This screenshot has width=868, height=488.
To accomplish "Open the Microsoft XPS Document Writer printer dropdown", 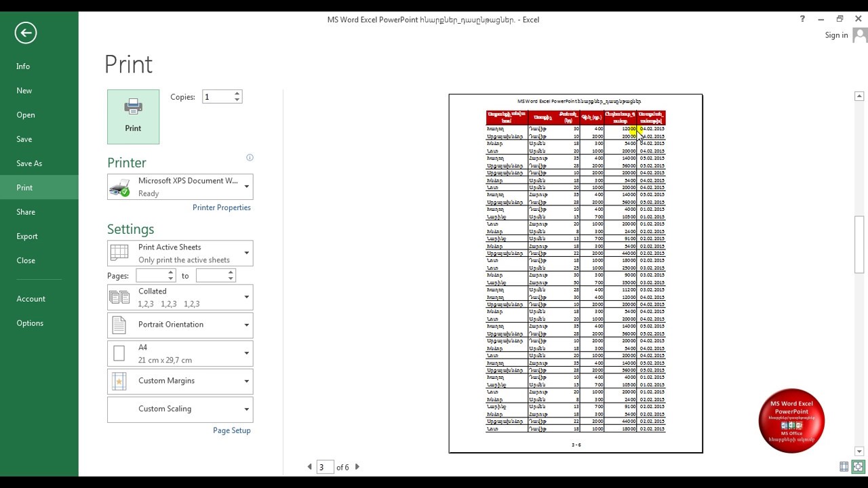I will (180, 186).
